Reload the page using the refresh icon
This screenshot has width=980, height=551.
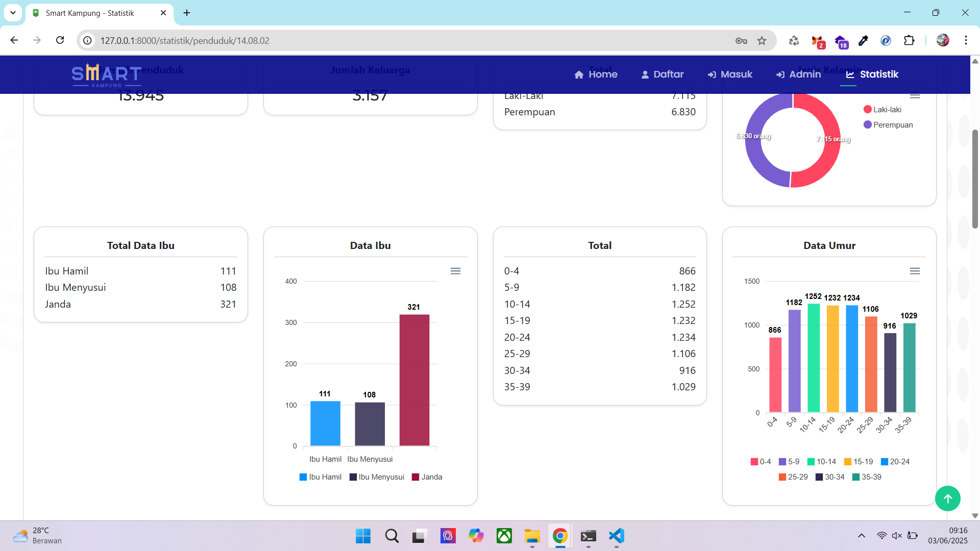pos(60,40)
